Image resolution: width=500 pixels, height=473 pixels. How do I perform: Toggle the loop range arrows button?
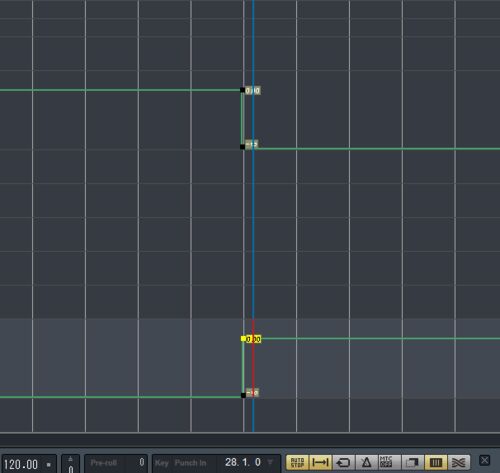320,463
